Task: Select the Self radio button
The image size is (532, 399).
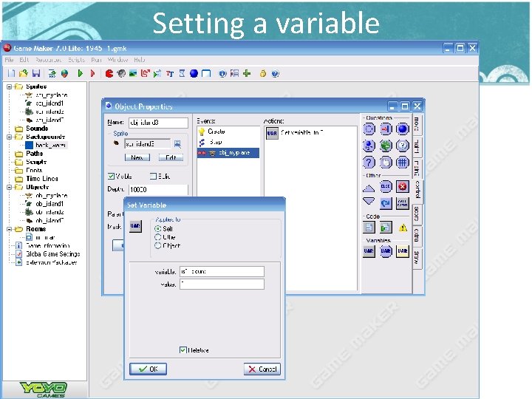Action: (x=158, y=228)
